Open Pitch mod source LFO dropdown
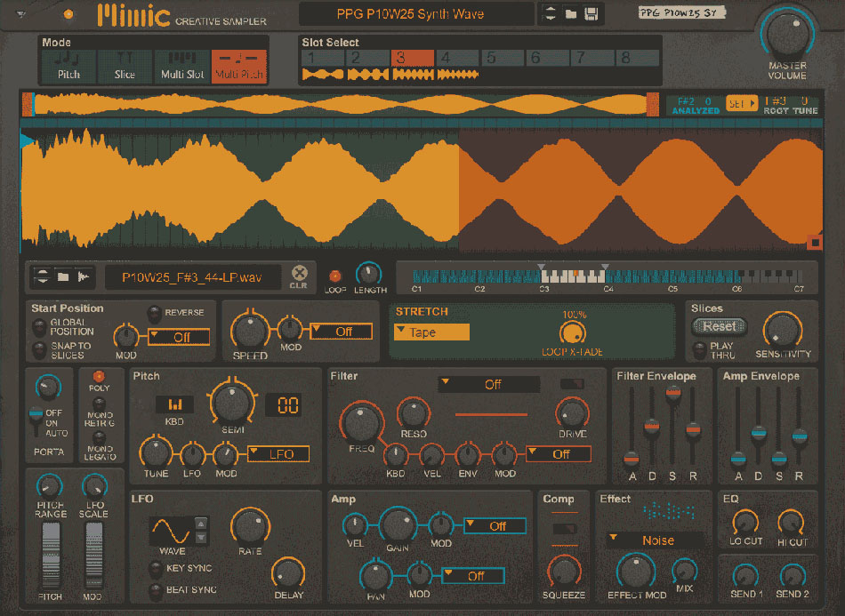This screenshot has width=845, height=616. pos(278,454)
